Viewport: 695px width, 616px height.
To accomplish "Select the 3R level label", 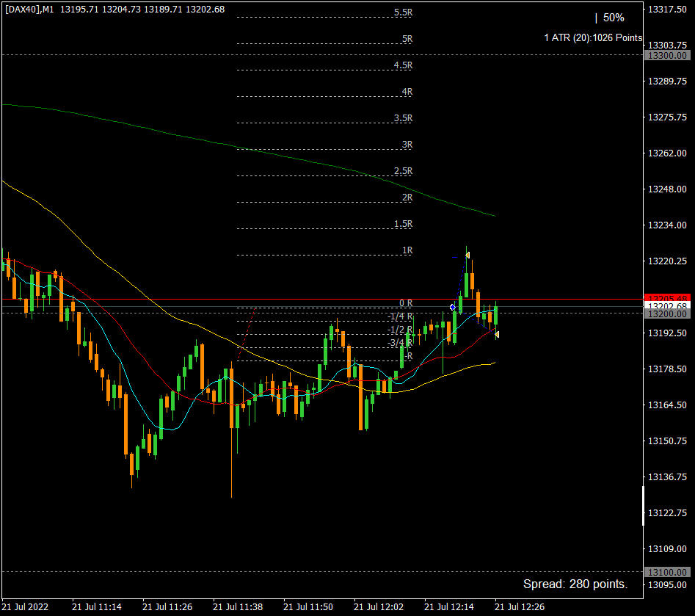I will coord(407,145).
